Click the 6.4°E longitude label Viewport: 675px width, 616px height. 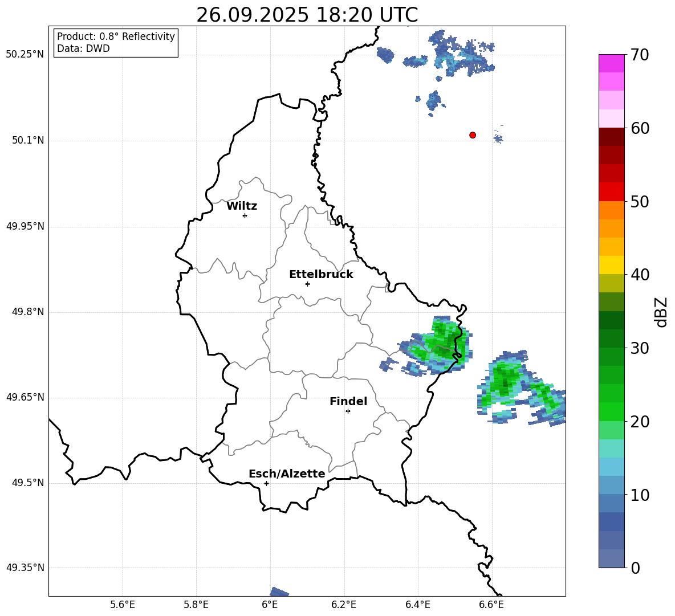[x=417, y=605]
